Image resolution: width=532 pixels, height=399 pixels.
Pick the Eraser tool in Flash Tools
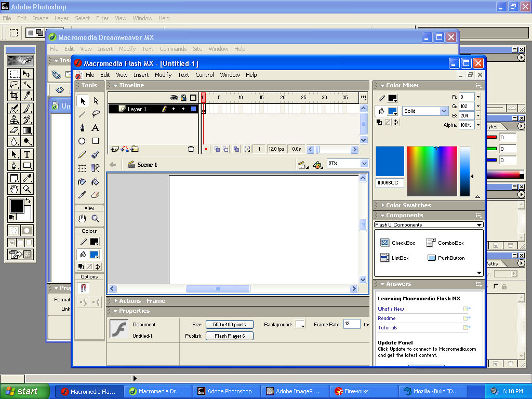[96, 195]
